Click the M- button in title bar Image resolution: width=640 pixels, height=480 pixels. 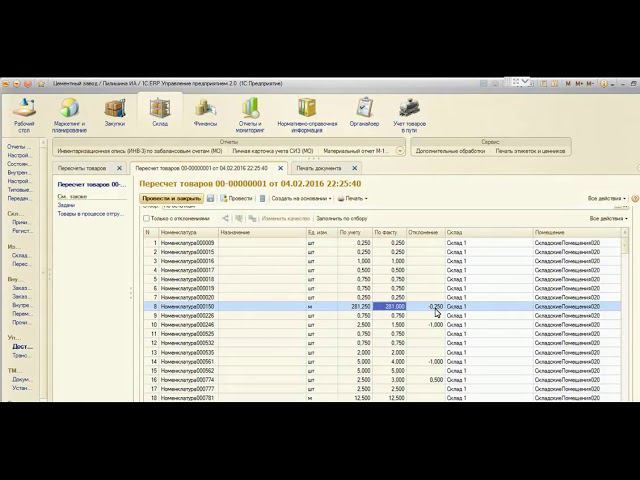[590, 84]
